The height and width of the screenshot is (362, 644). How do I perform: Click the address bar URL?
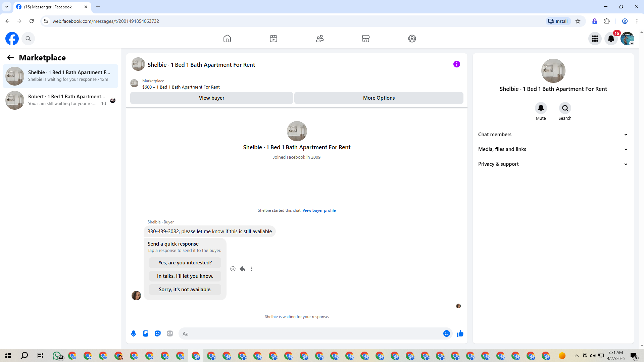coord(106,21)
